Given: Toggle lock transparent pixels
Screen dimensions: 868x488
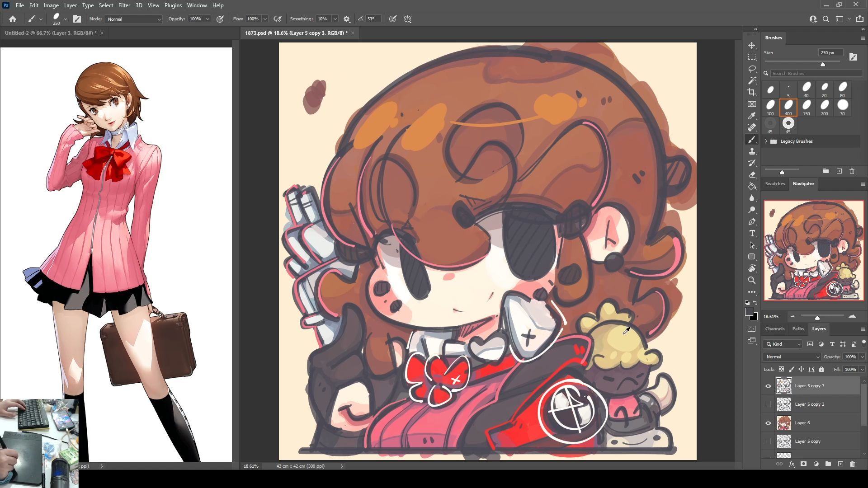Looking at the screenshot, I should [782, 369].
